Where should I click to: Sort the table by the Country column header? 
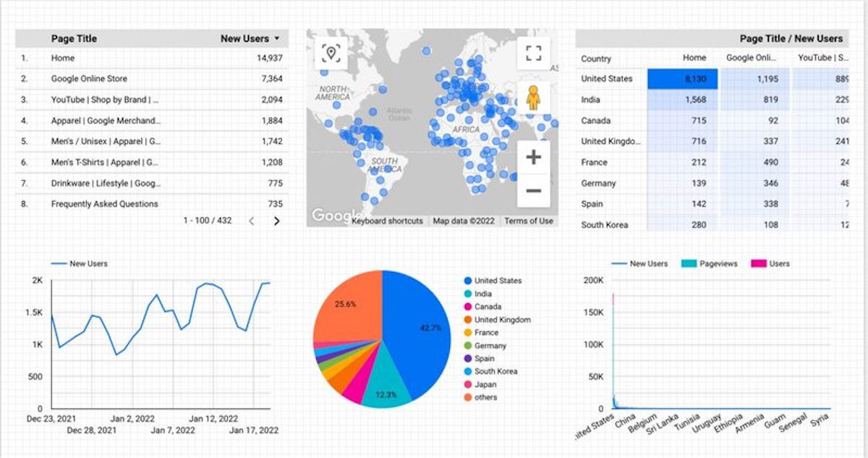(595, 59)
